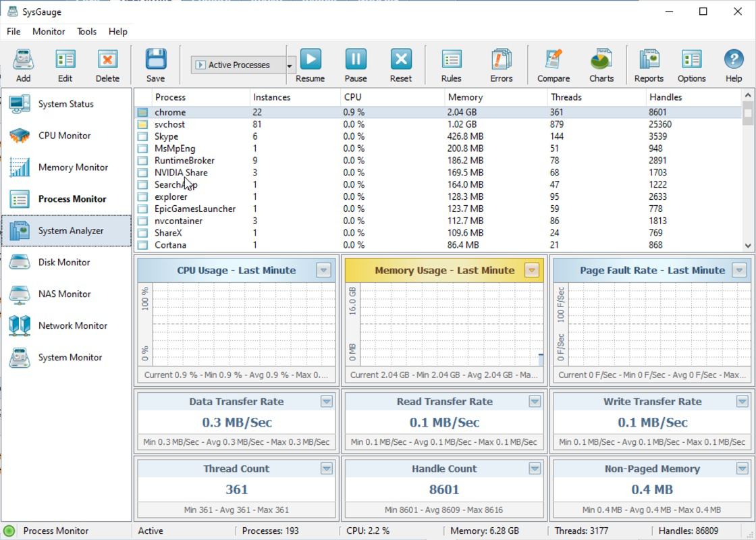Toggle the EpicGamesLauncher row checkbox
The width and height of the screenshot is (756, 540).
tap(142, 209)
